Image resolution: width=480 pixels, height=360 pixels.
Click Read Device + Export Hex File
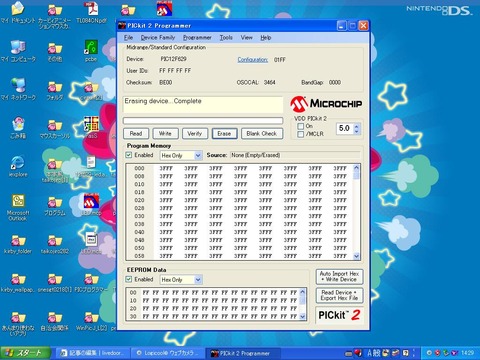coord(339,295)
